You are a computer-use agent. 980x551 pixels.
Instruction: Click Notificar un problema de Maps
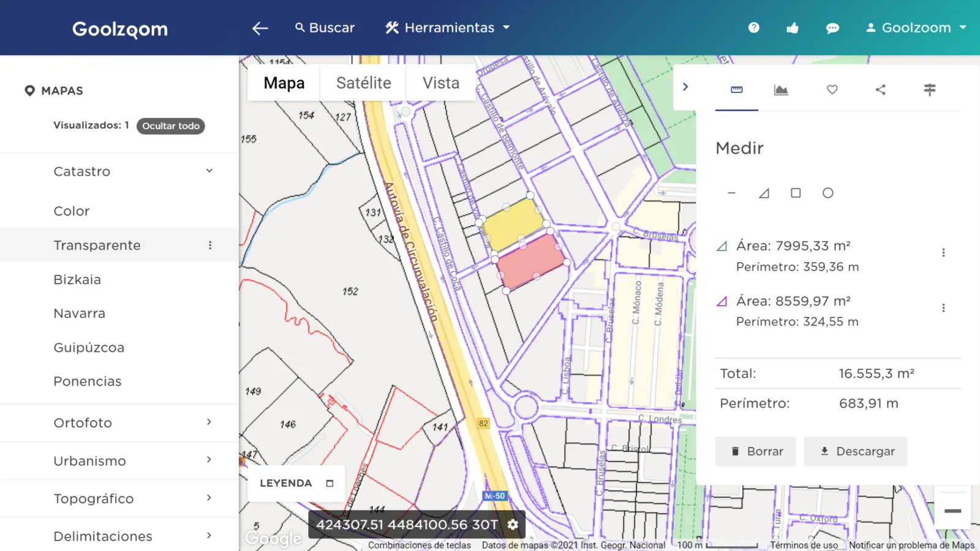911,545
